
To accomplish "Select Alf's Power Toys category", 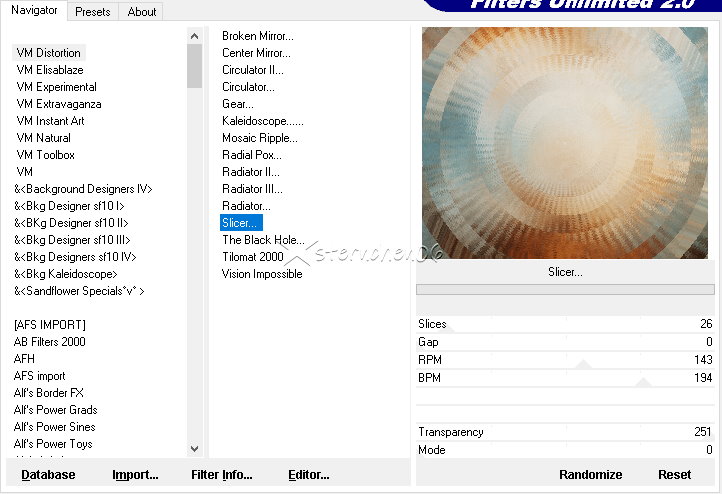I will coord(53,444).
